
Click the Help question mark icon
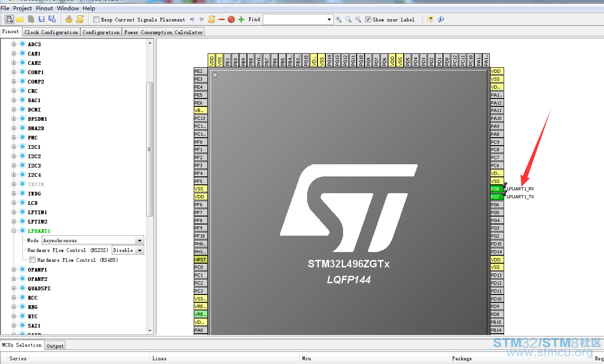click(x=430, y=20)
